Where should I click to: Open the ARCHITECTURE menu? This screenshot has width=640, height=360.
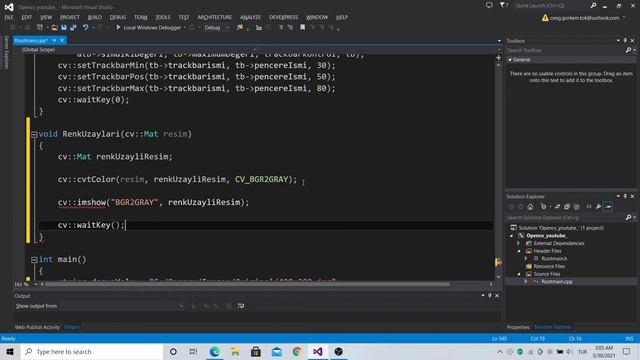(x=215, y=17)
